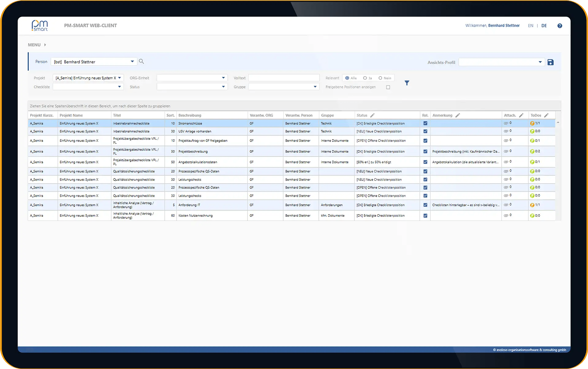Image resolution: width=588 pixels, height=369 pixels.
Task: Select the Ja relevance radio button
Action: point(365,78)
